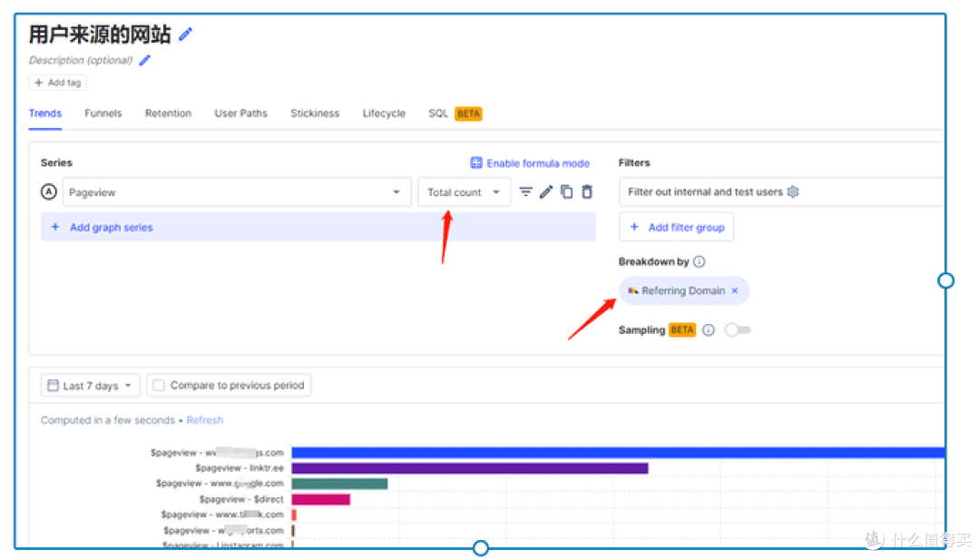Open the Retention tab
The image size is (980, 560).
click(x=168, y=113)
